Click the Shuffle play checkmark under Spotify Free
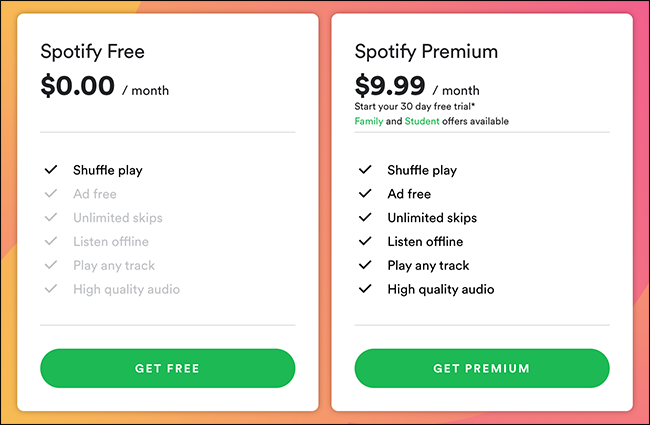650x425 pixels. coord(51,170)
